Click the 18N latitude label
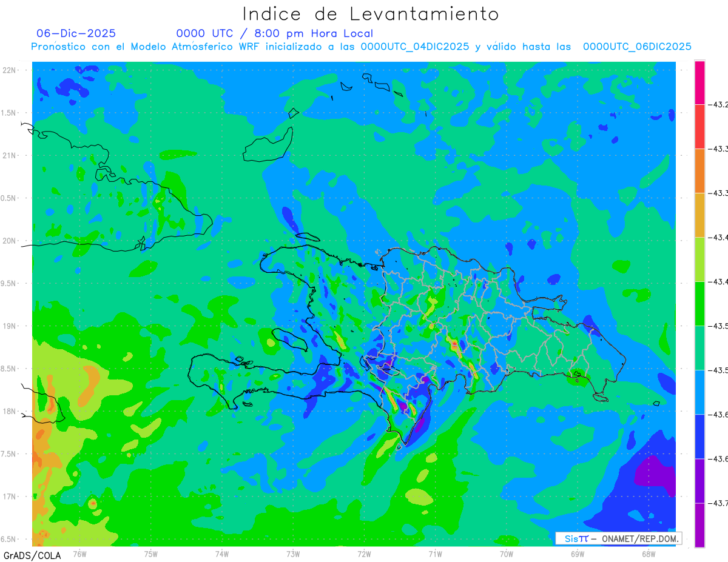The width and height of the screenshot is (728, 562). point(10,411)
